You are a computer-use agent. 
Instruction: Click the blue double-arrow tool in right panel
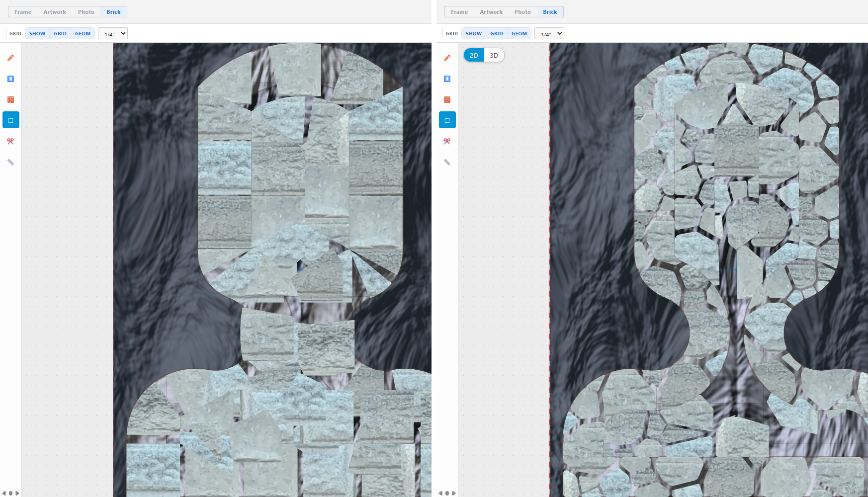coord(447,79)
